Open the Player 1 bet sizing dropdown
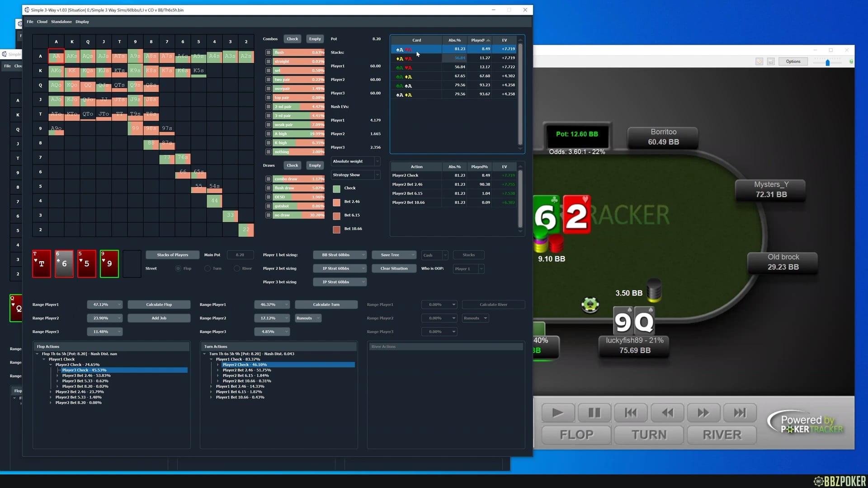 click(x=340, y=255)
